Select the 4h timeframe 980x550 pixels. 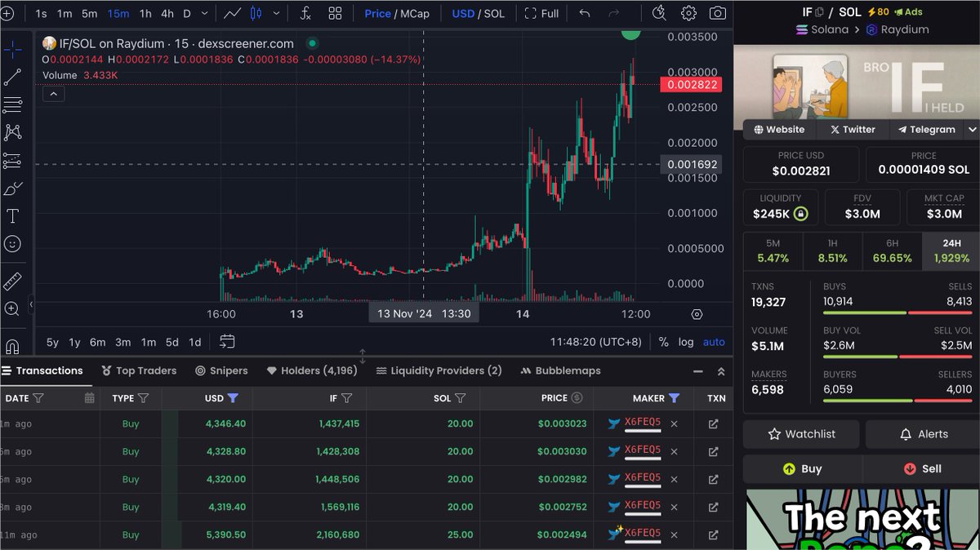(x=167, y=13)
